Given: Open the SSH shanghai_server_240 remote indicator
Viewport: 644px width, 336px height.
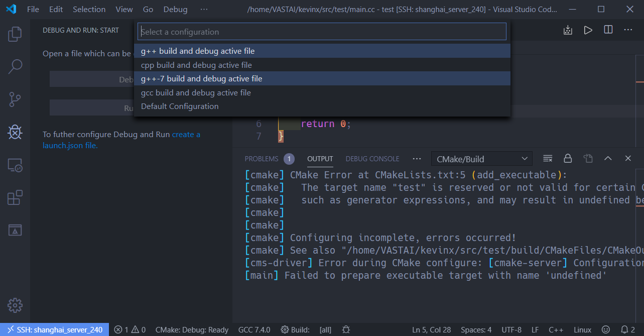Looking at the screenshot, I should point(54,330).
